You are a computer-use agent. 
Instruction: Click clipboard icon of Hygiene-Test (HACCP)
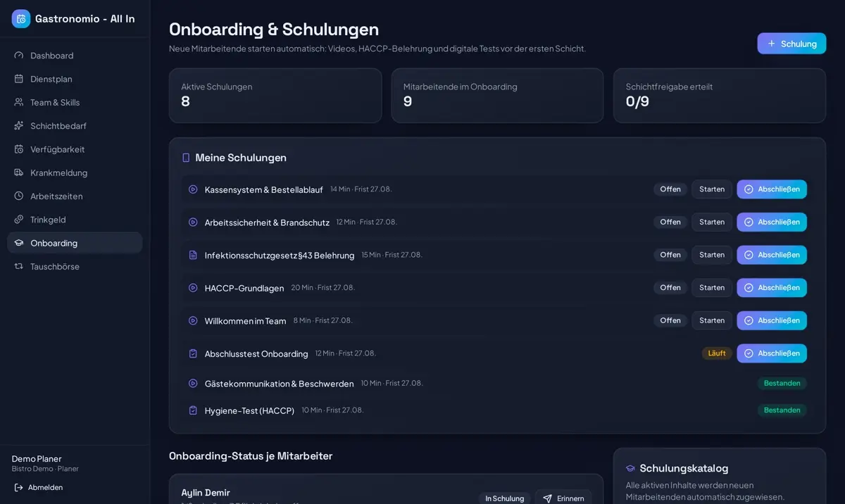193,410
